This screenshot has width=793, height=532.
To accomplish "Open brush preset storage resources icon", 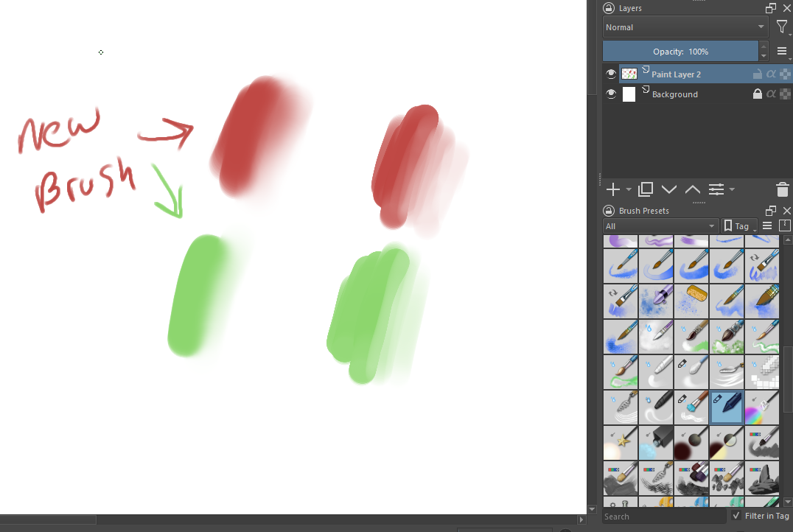I will click(784, 225).
